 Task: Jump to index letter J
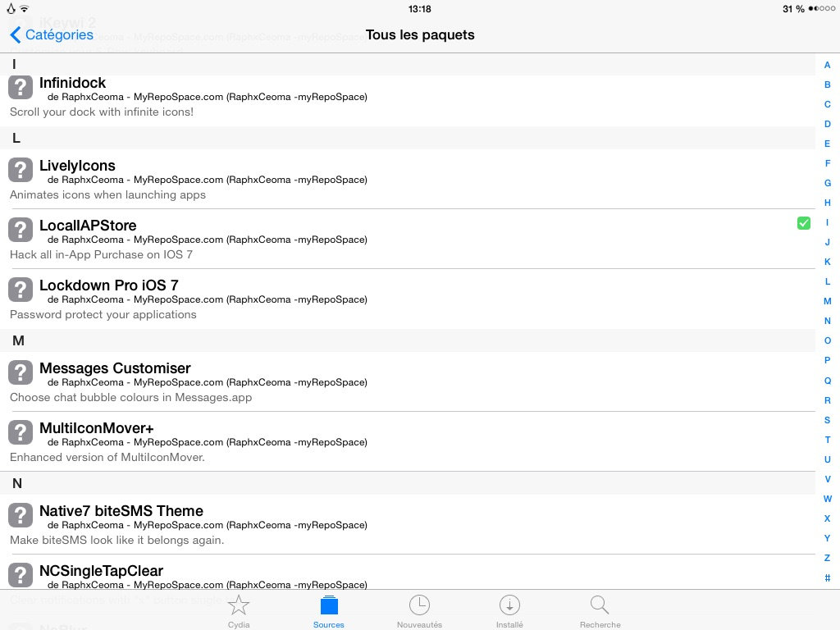tap(827, 242)
